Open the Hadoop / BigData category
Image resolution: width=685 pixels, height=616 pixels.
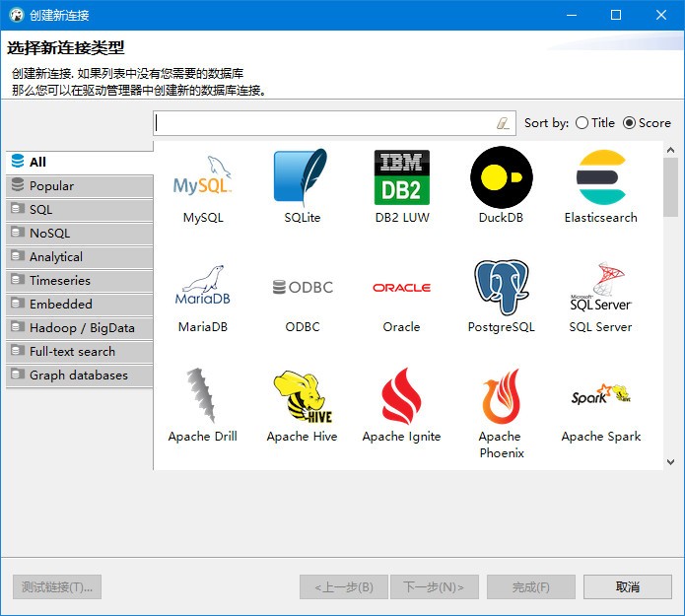click(x=80, y=328)
